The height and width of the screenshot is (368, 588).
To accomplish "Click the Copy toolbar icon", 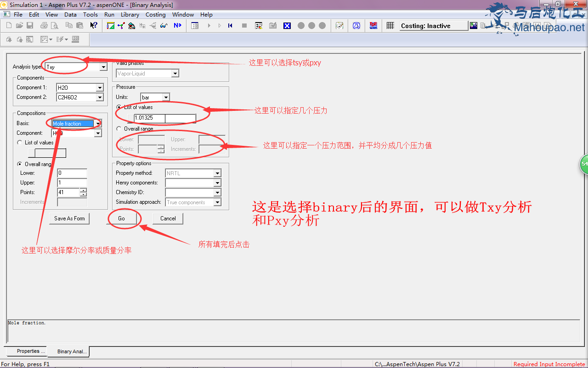I will 69,26.
